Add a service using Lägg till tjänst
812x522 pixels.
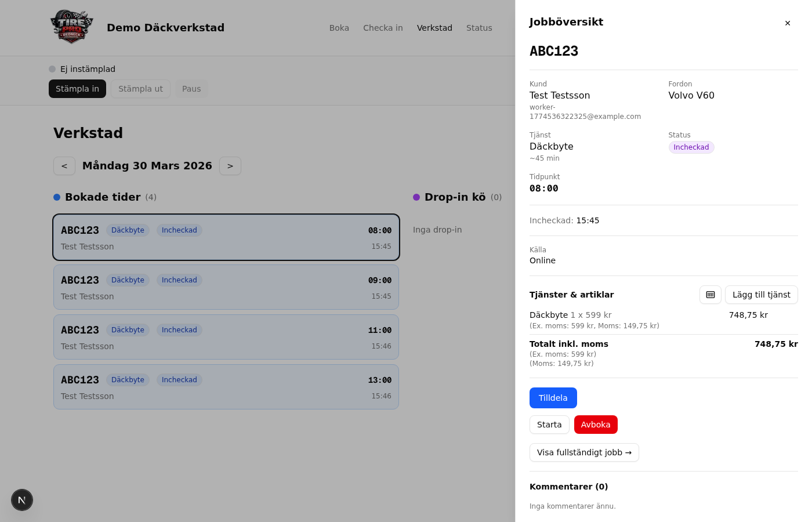(x=761, y=295)
